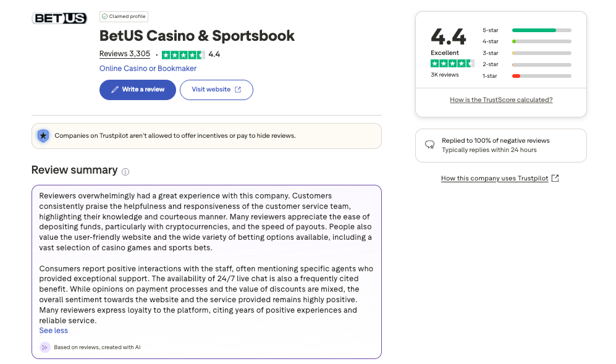Image resolution: width=616 pixels, height=364 pixels.
Task: Click the speech bubble replies icon
Action: tap(429, 145)
